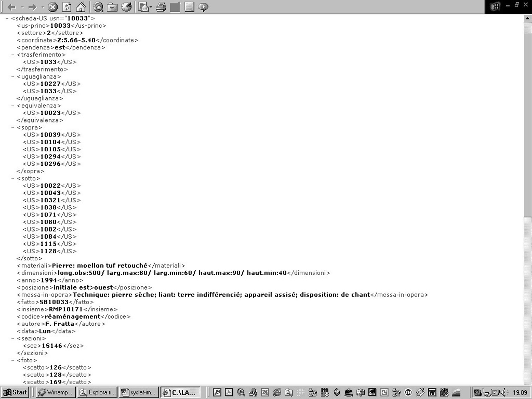Image resolution: width=532 pixels, height=399 pixels.
Task: Open the calendar clock quick launch icon
Action: tap(384, 392)
